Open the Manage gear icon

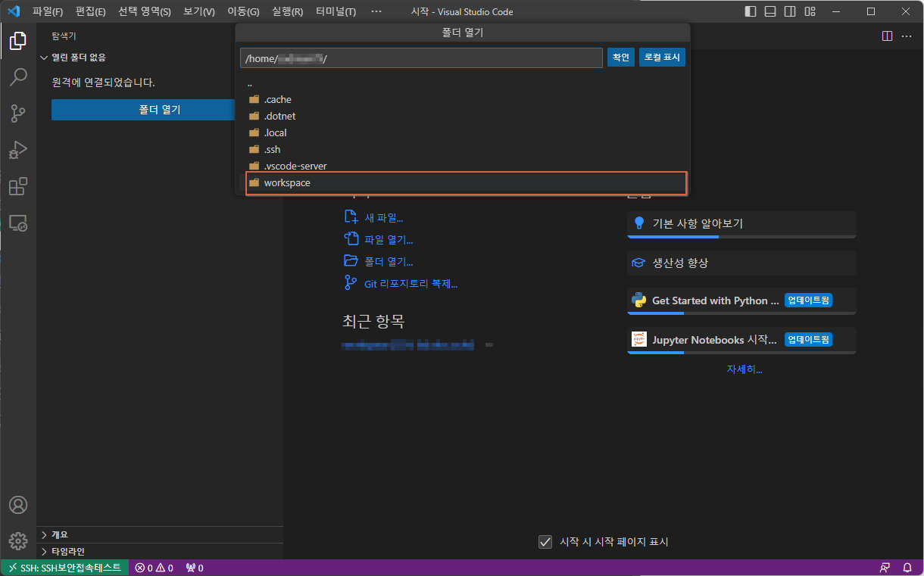tap(18, 541)
